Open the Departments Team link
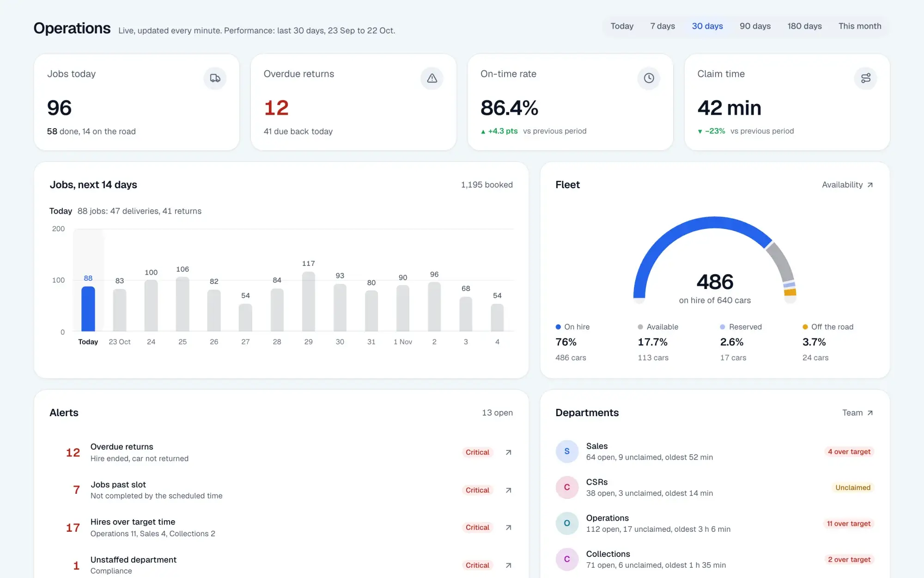 tap(857, 413)
